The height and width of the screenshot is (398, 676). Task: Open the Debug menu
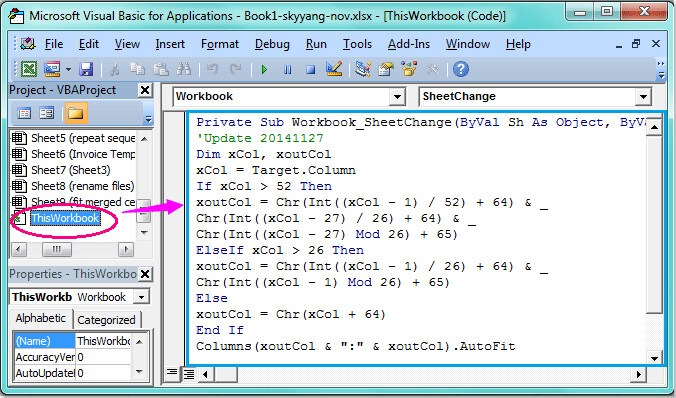click(272, 44)
